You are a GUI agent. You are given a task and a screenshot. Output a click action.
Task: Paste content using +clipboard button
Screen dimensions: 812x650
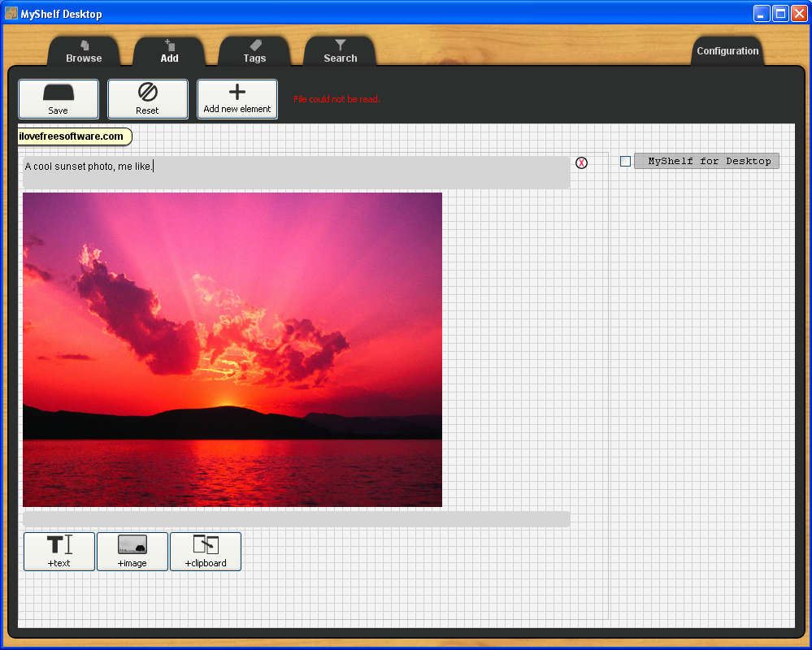pyautogui.click(x=206, y=552)
